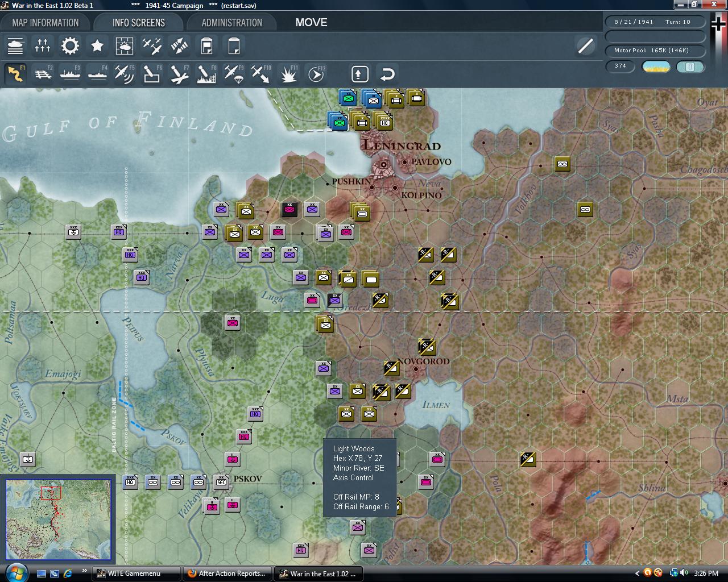Open the Air Doctrine planes icon

pos(152,45)
